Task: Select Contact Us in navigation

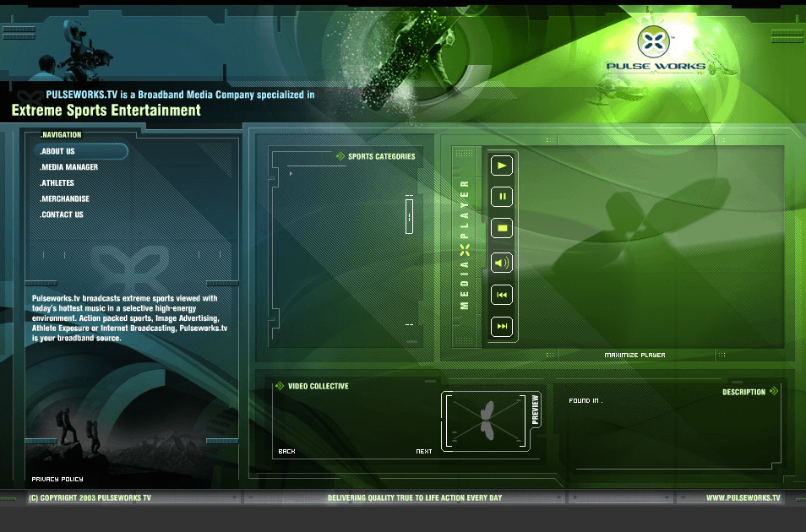Action: tap(62, 214)
